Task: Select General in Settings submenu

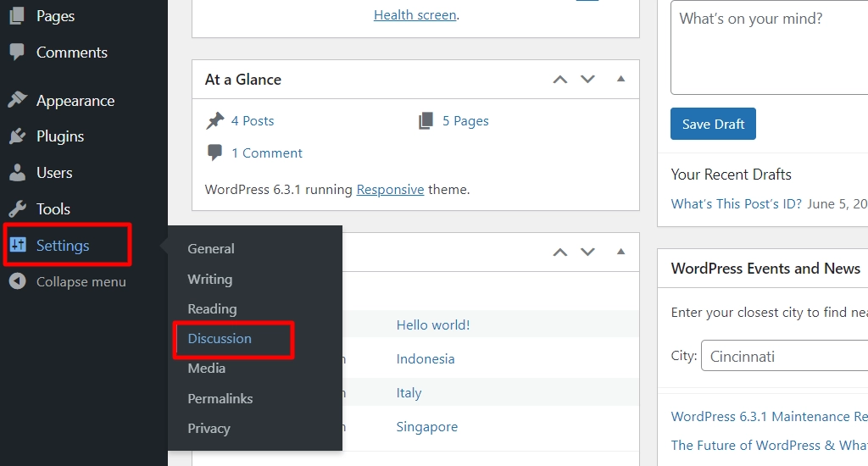Action: point(211,248)
